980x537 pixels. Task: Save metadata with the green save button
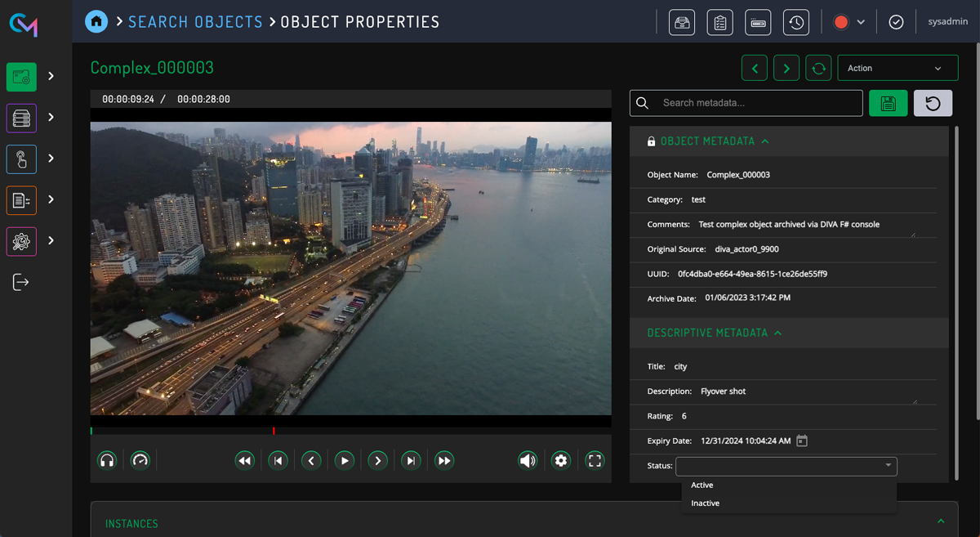pos(888,103)
